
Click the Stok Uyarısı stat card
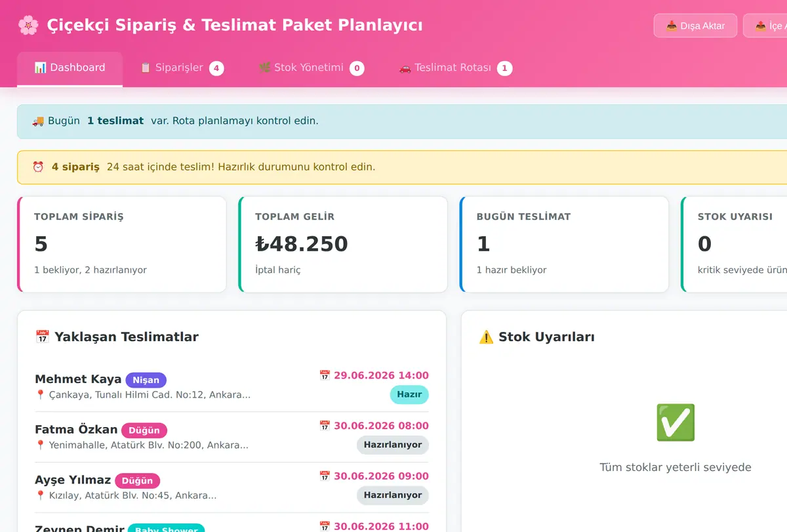(734, 244)
